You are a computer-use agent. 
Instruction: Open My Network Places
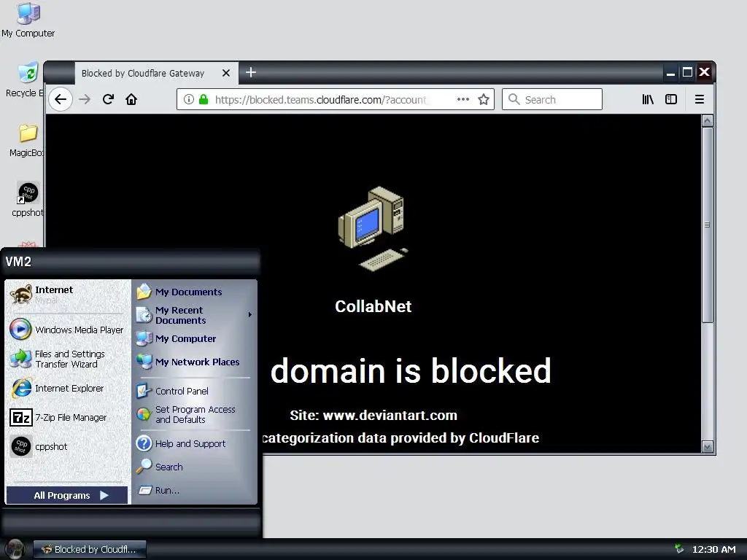tap(194, 362)
